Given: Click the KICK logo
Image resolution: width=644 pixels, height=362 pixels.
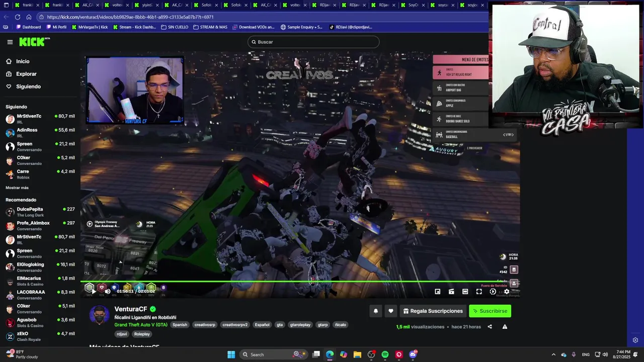Looking at the screenshot, I should pos(34,42).
